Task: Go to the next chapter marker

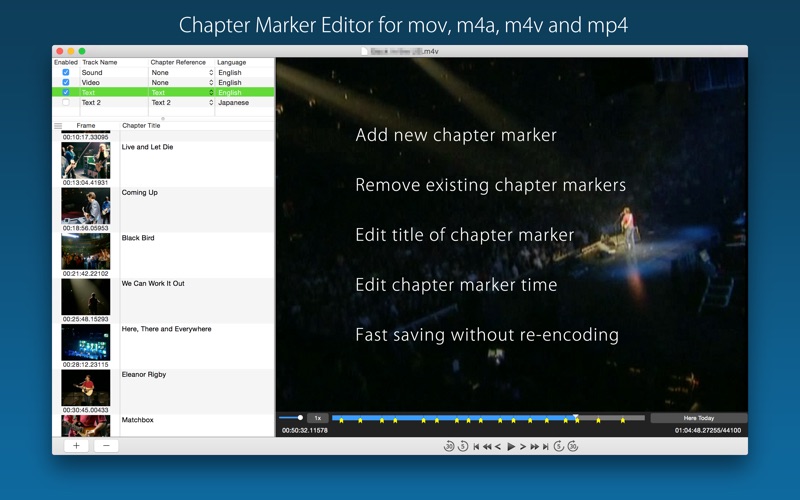Action: click(545, 447)
